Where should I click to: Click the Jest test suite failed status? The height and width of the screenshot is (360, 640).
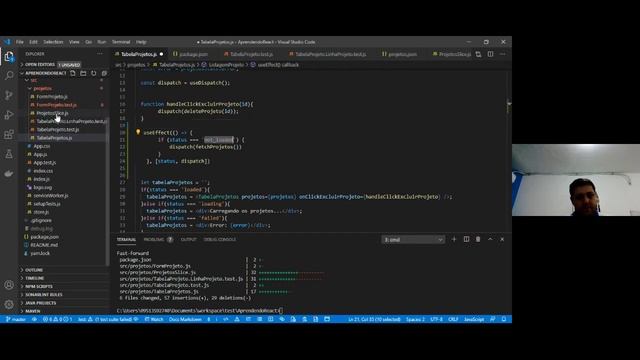click(108, 319)
